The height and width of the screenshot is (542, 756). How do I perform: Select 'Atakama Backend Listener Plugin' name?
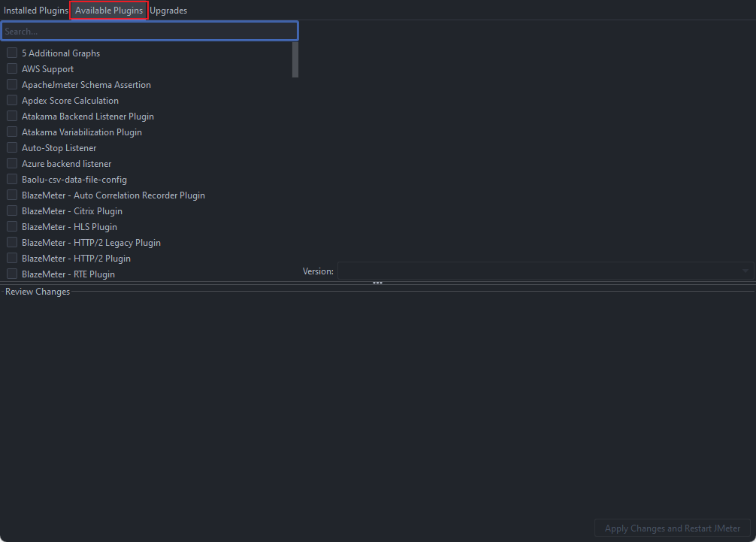pos(88,117)
